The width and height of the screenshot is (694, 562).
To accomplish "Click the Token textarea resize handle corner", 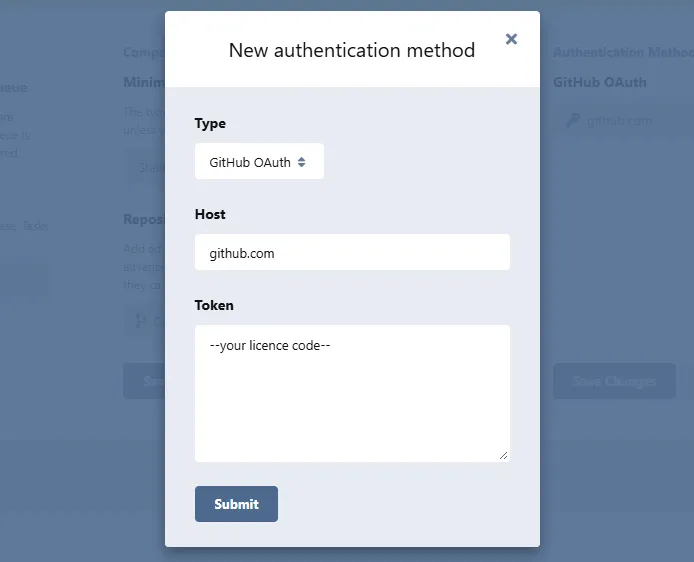I will [x=503, y=455].
